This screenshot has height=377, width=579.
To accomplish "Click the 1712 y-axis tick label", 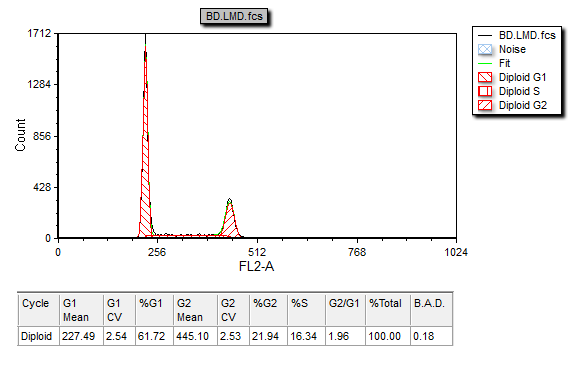I will [39, 34].
